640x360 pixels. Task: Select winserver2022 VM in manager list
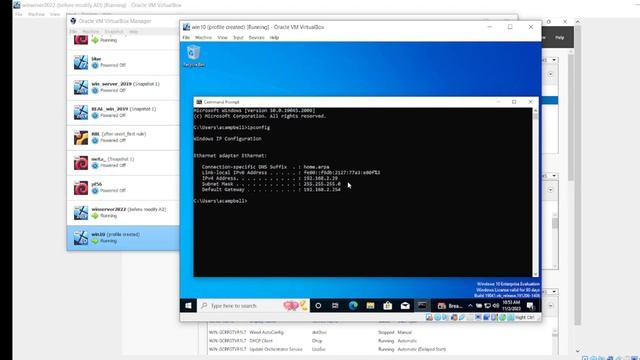click(x=123, y=213)
